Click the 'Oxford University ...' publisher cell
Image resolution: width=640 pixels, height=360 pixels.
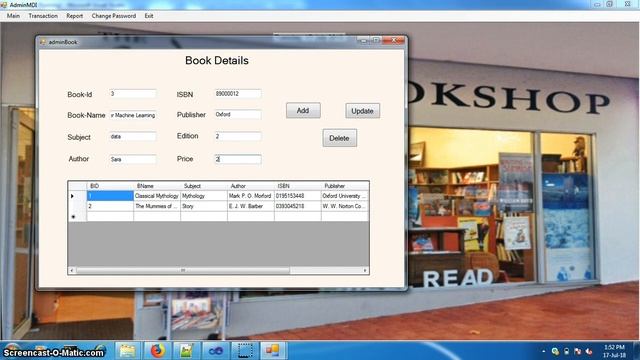345,196
